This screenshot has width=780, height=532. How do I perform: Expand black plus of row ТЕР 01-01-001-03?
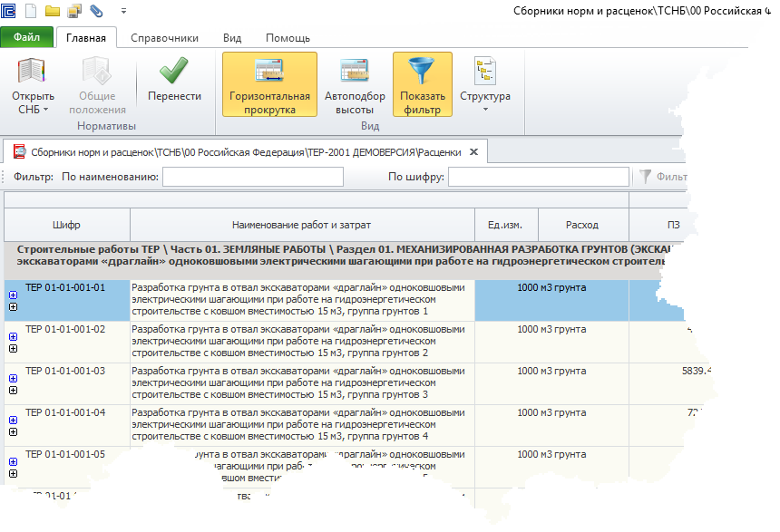(13, 390)
